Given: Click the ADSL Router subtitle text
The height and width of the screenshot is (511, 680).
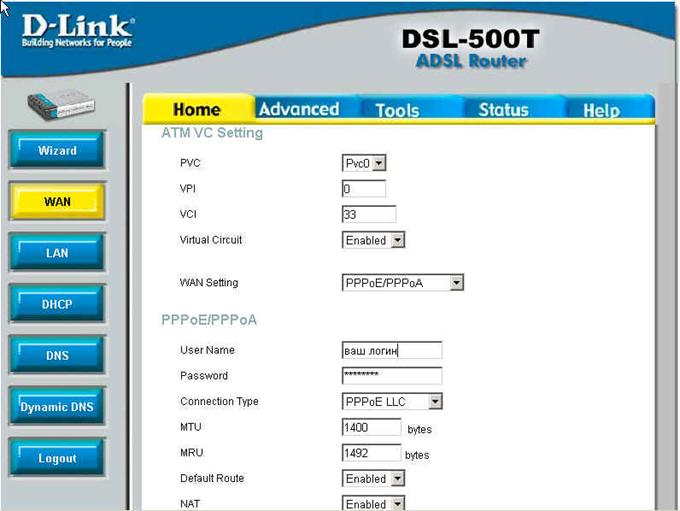Looking at the screenshot, I should 471,61.
